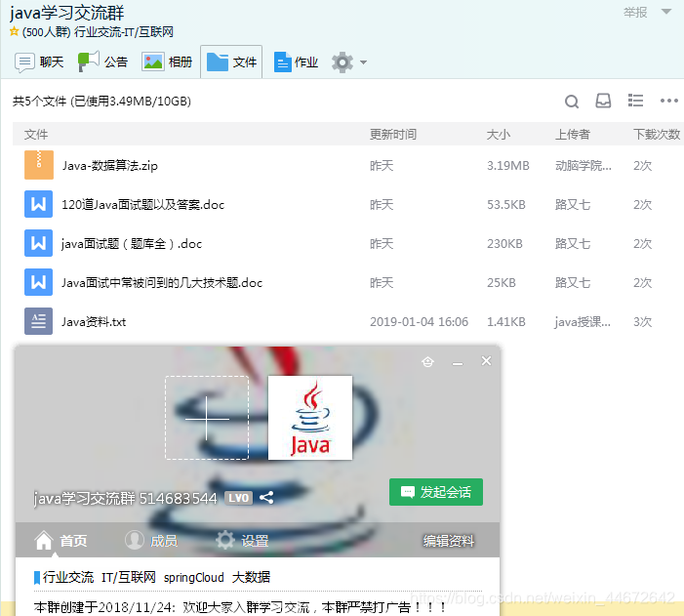Viewport: 684px width, 616px height.
Task: Click the 3.19MB size cell
Action: pos(507,165)
